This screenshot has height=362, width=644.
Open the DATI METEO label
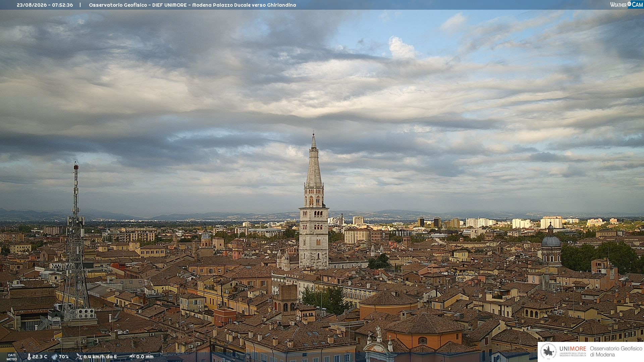(x=12, y=357)
